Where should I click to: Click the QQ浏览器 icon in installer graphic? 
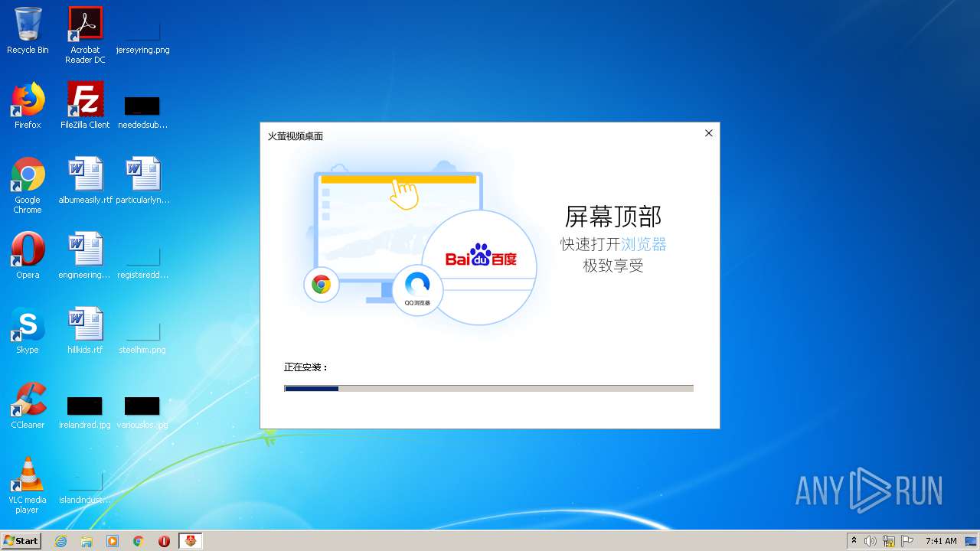pos(417,289)
